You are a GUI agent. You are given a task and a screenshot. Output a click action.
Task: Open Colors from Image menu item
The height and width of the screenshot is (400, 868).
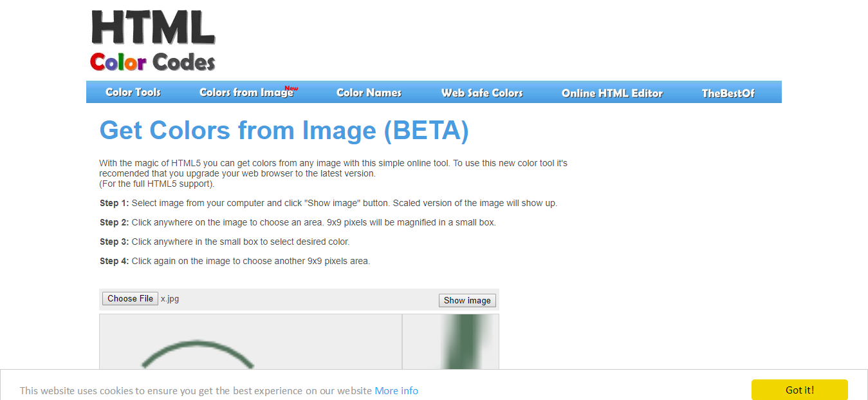click(x=248, y=92)
